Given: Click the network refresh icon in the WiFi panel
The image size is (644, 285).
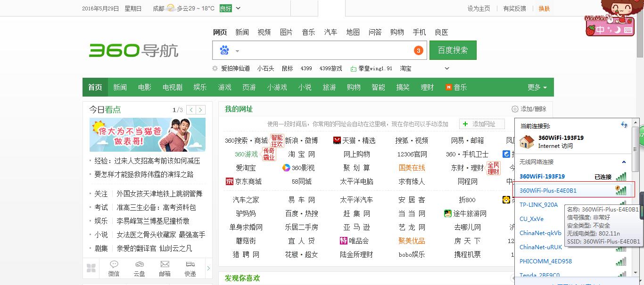Looking at the screenshot, I should click(x=623, y=124).
